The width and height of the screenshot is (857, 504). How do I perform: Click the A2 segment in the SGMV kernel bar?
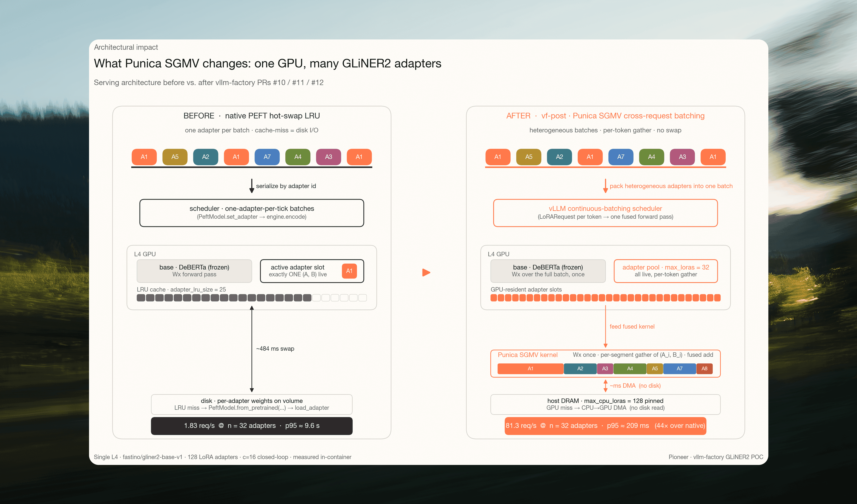pos(580,368)
